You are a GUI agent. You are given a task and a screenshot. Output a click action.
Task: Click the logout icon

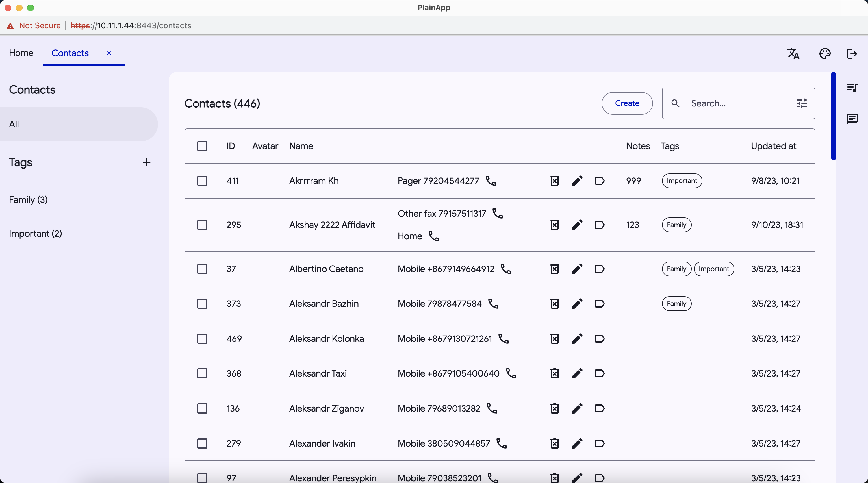[x=852, y=54]
